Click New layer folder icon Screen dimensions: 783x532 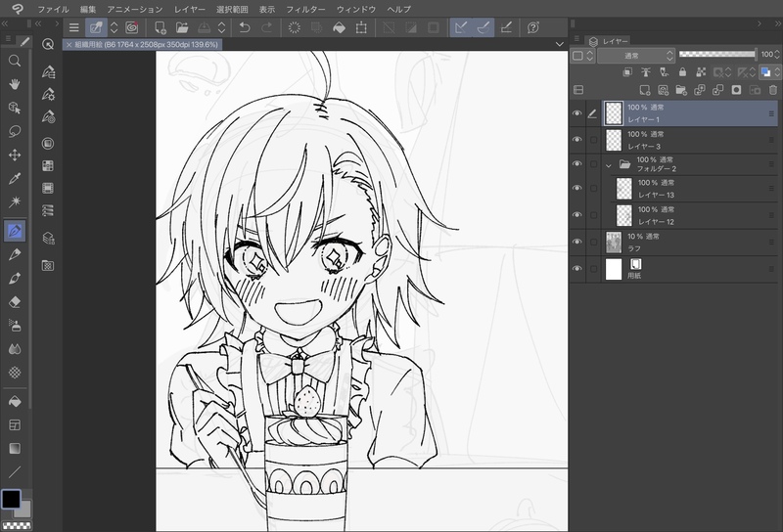(681, 90)
